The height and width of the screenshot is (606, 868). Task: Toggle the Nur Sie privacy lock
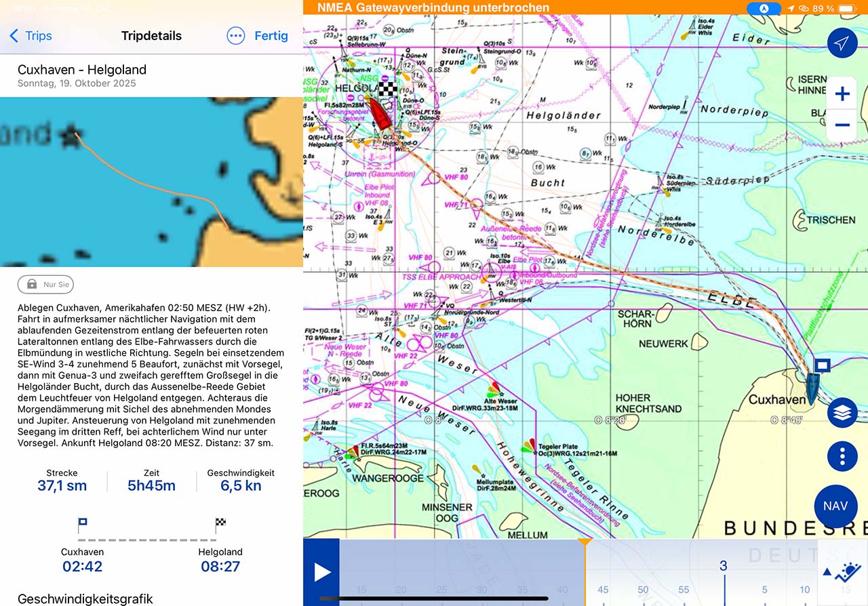click(x=45, y=285)
